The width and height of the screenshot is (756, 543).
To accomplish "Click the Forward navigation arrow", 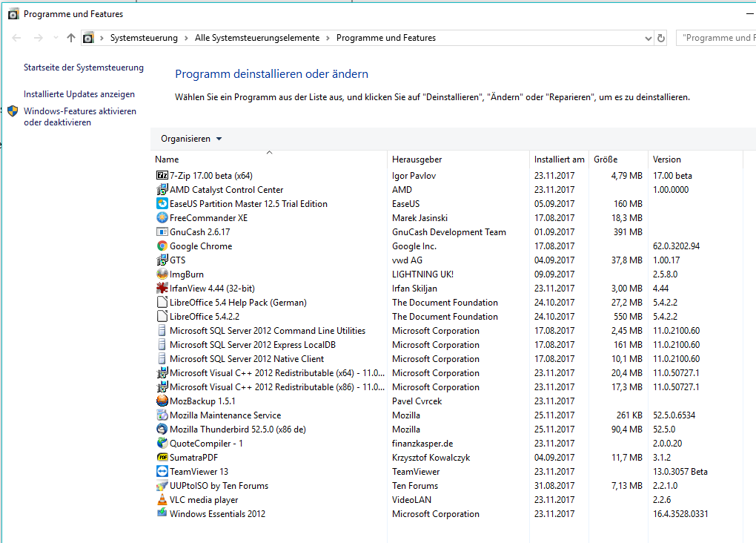I will point(38,38).
